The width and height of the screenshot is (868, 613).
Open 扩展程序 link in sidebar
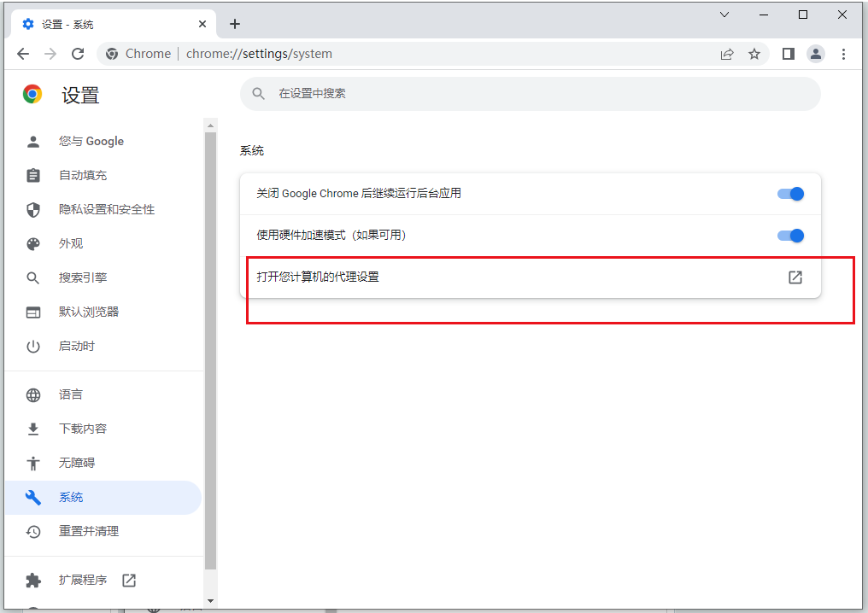(x=103, y=580)
